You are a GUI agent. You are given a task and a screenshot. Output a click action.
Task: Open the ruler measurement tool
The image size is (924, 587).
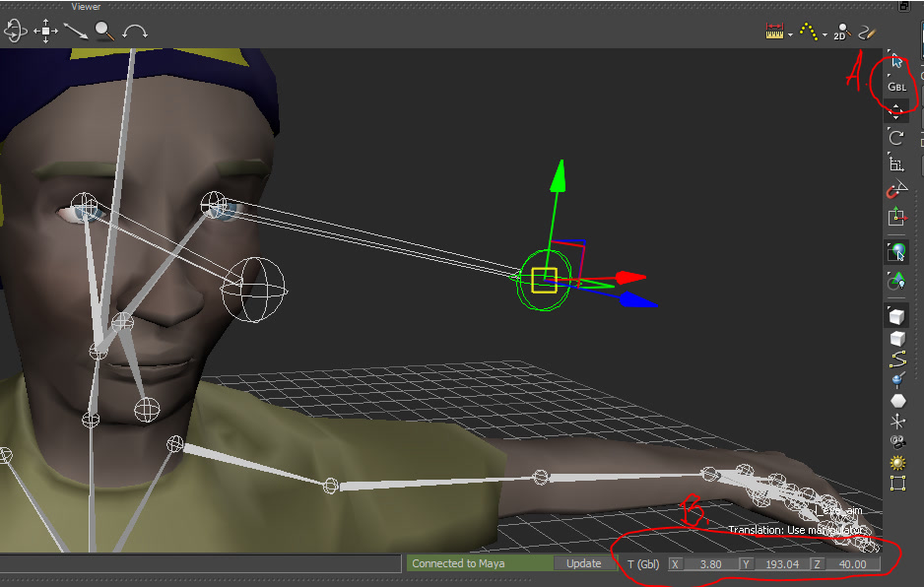coord(772,31)
